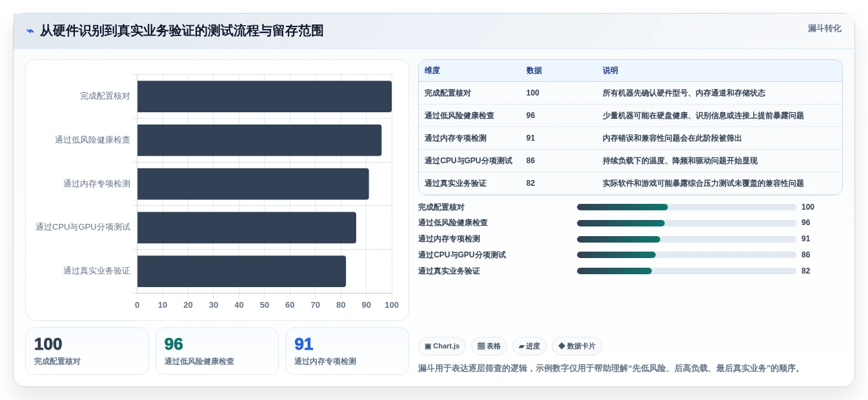
Task: Click table value 96
Action: click(530, 115)
